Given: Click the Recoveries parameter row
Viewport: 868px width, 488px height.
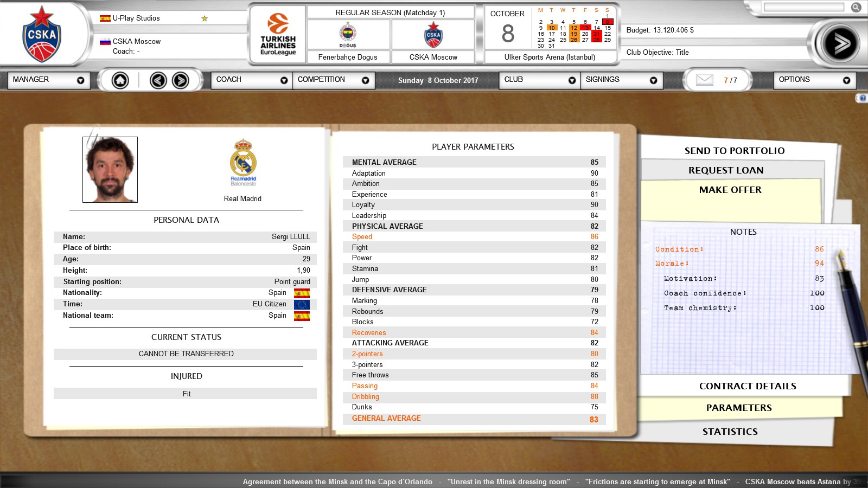Looking at the screenshot, I should (x=474, y=333).
